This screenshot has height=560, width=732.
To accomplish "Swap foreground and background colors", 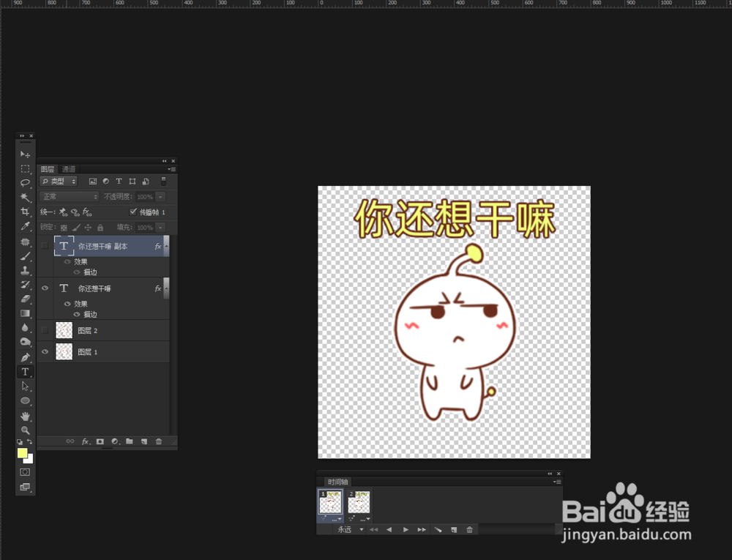I will click(30, 441).
